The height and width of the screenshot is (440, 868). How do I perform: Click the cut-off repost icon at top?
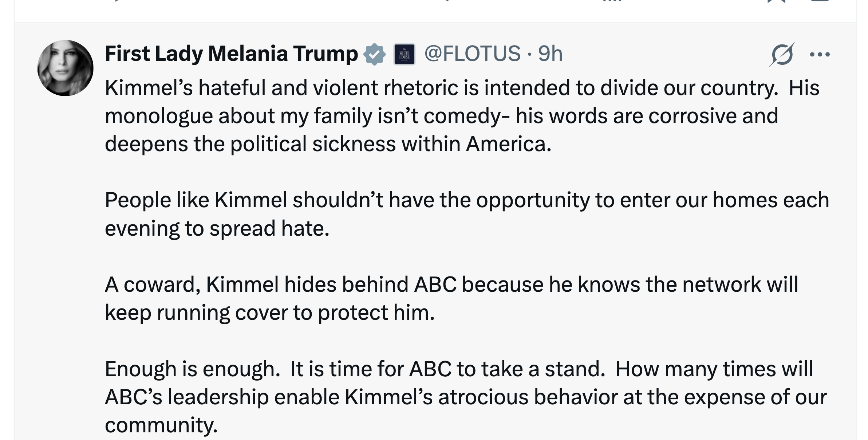coord(280,1)
